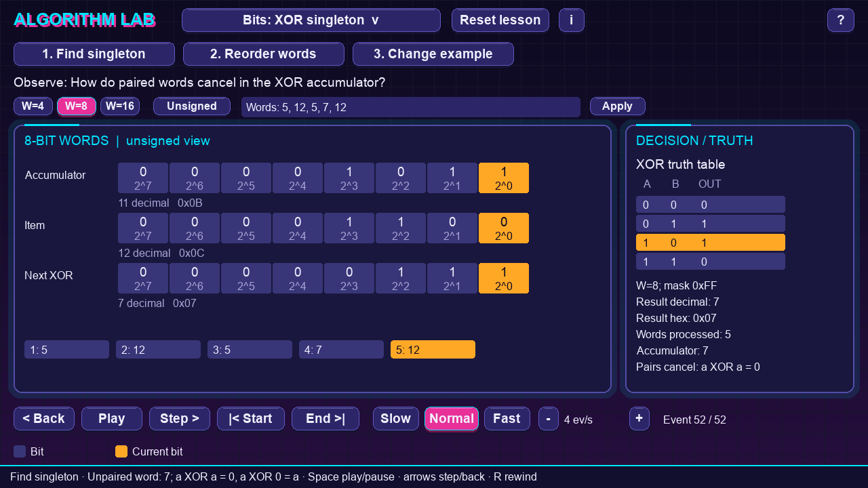
Task: Start the animation with Play
Action: 112,419
